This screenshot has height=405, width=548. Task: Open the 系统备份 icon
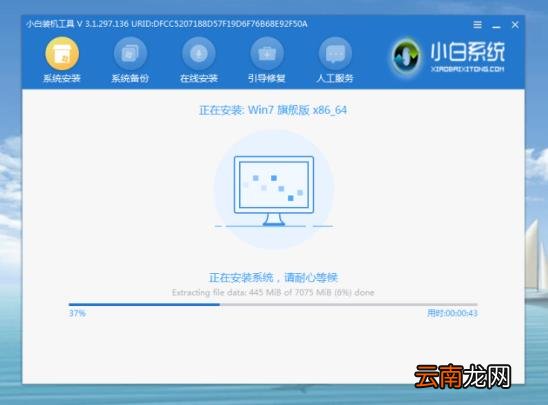click(x=130, y=53)
